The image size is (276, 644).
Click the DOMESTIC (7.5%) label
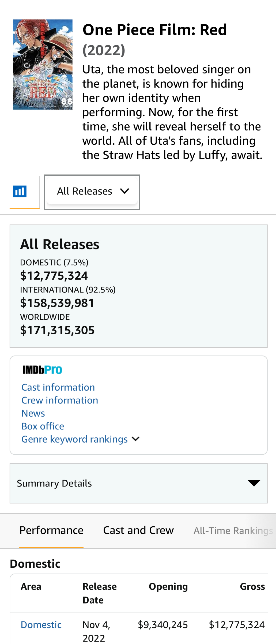pyautogui.click(x=54, y=262)
